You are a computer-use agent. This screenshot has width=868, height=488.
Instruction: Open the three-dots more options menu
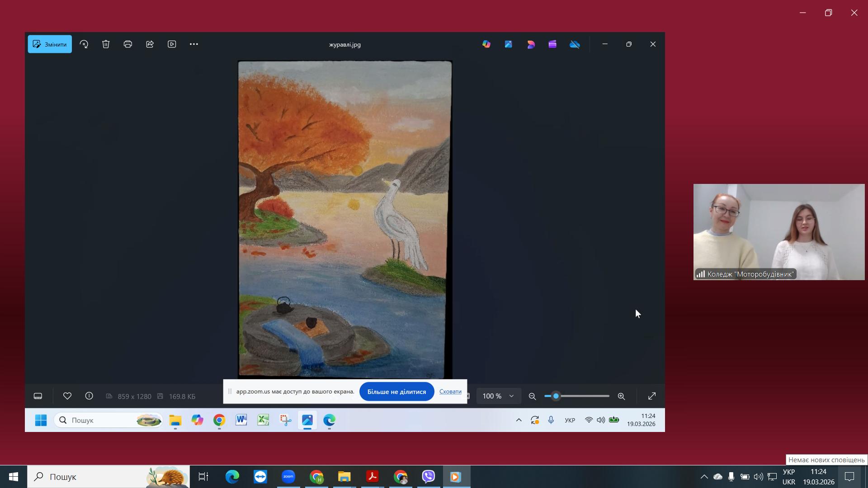tap(194, 44)
